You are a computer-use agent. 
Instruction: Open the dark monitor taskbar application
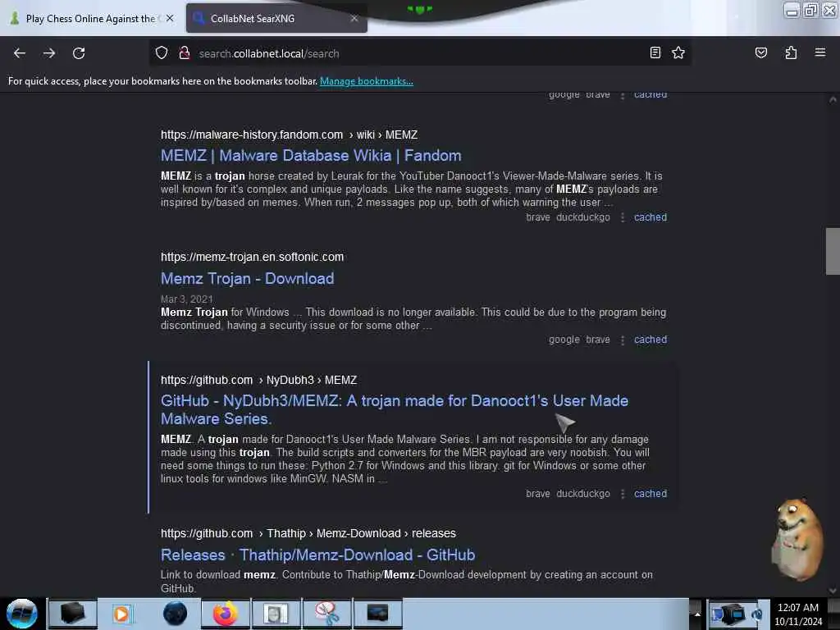click(x=377, y=614)
